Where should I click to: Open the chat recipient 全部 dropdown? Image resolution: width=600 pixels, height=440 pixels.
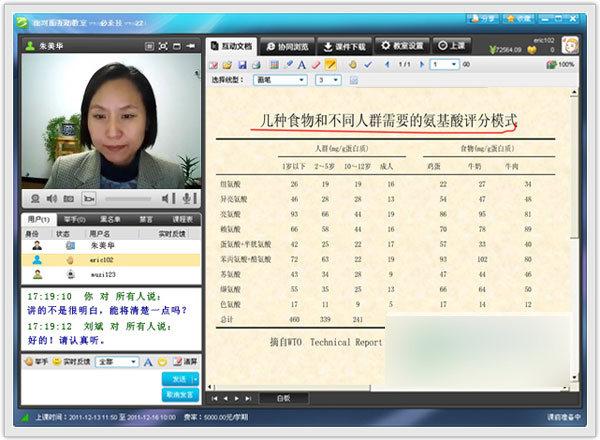[121, 361]
